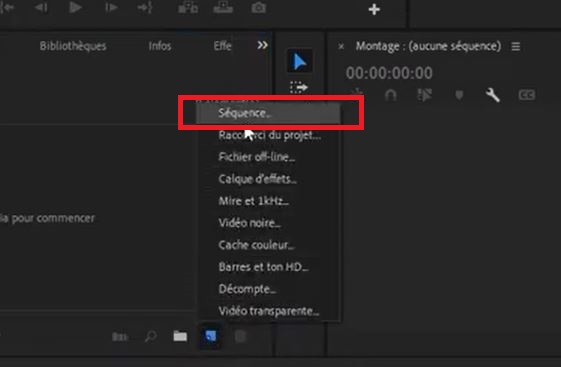Click the 00:00:00:00 timecode field
Viewport: 561px width, 367px height.
coord(389,73)
